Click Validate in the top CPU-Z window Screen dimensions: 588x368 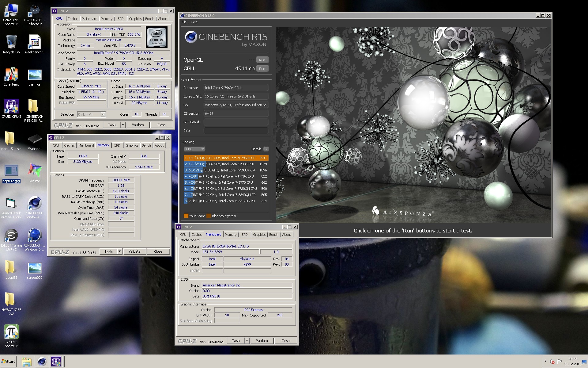138,125
